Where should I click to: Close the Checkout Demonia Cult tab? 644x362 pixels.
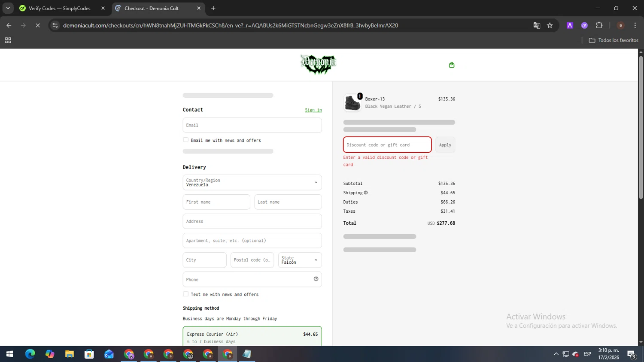[199, 8]
